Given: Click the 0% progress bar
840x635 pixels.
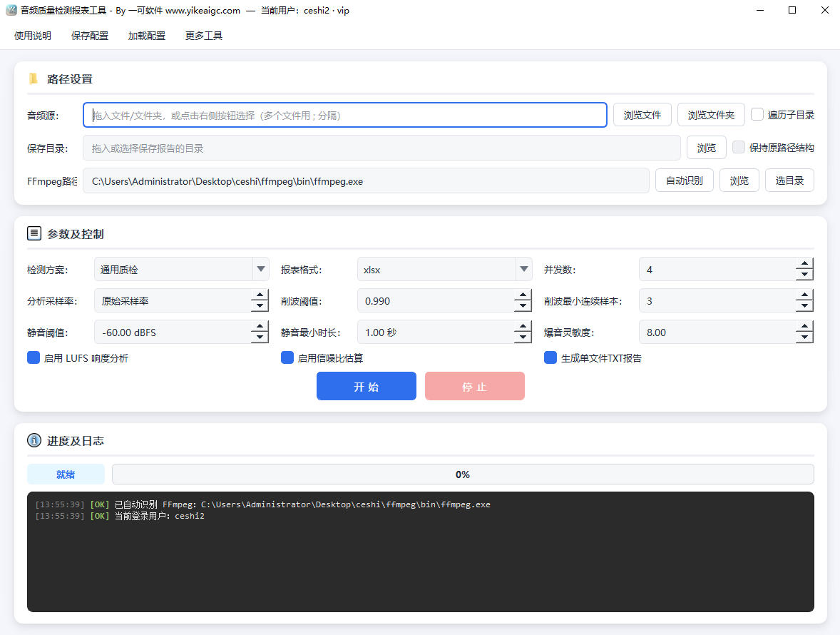Looking at the screenshot, I should tap(463, 474).
